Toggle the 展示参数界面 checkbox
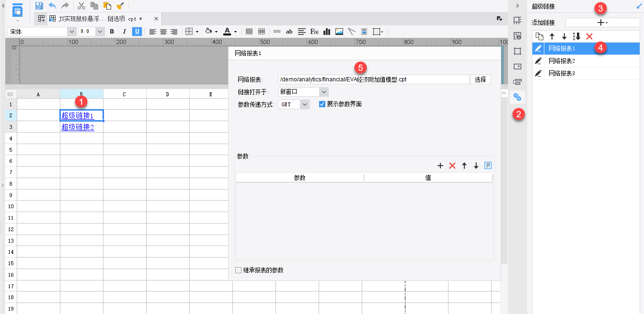Viewport: 644px width, 314px height. point(322,104)
